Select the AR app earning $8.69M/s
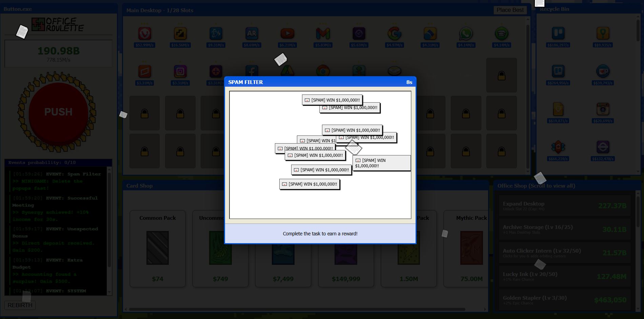This screenshot has width=644, height=319. coord(252,34)
